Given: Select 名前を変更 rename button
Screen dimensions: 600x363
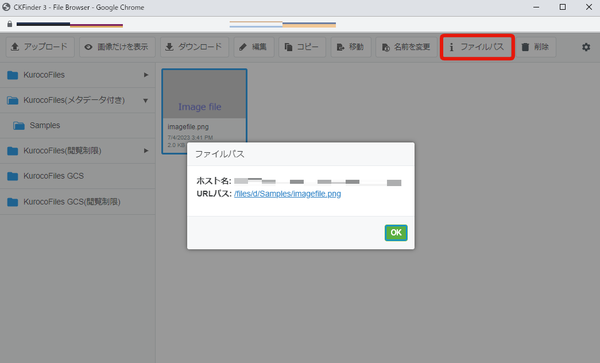Looking at the screenshot, I should 406,47.
